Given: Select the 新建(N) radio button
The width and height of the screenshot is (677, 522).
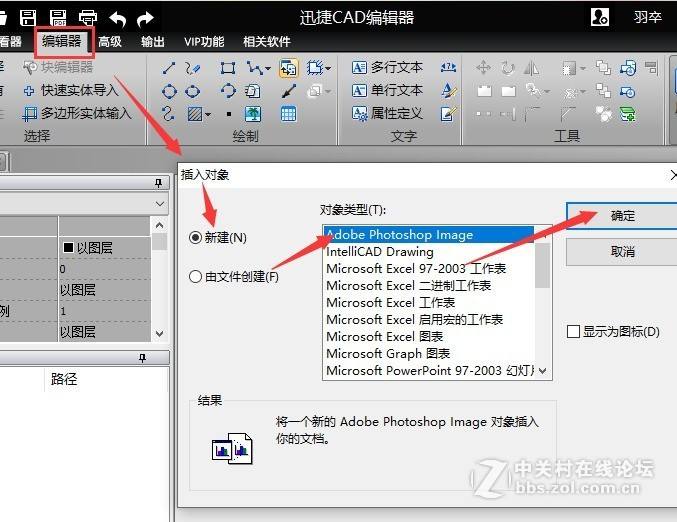Looking at the screenshot, I should coord(195,237).
